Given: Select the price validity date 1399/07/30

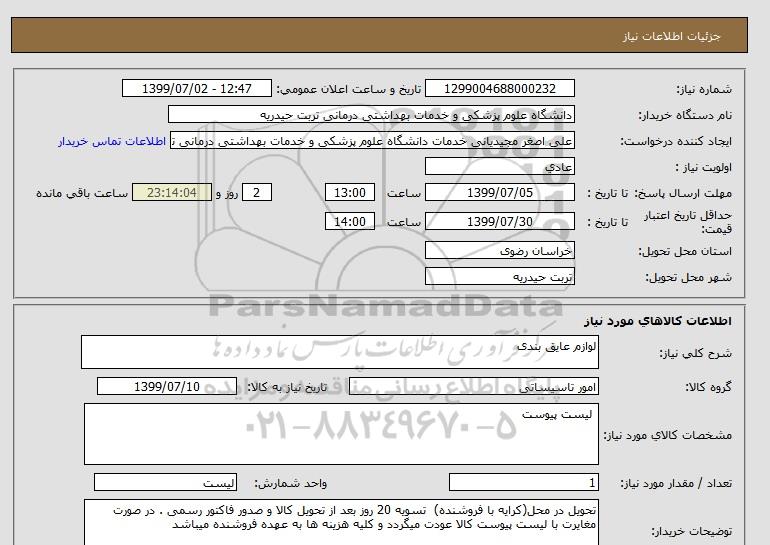Looking at the screenshot, I should [499, 221].
